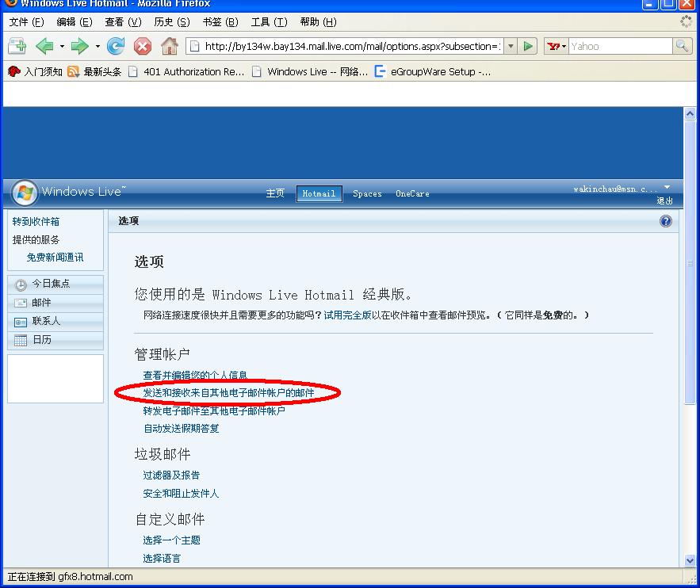Open the address bar history dropdown
Image resolution: width=700 pixels, height=588 pixels.
[x=511, y=46]
